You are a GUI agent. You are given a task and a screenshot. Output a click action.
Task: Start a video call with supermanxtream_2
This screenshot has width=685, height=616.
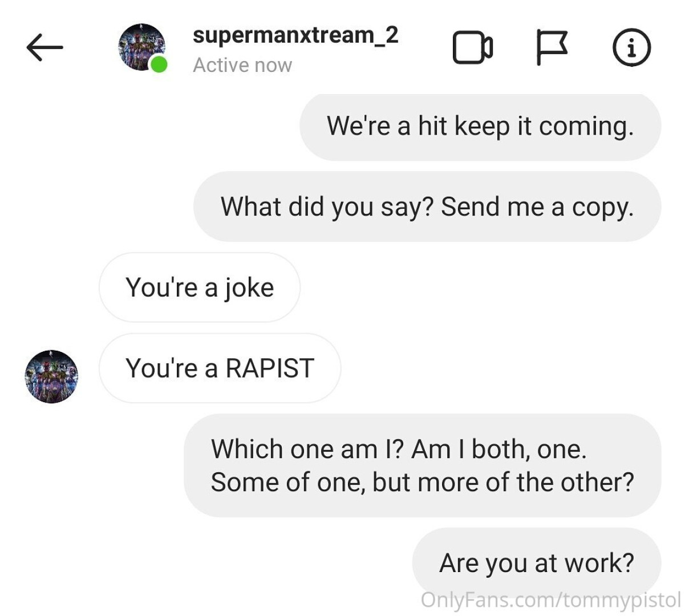pyautogui.click(x=472, y=47)
